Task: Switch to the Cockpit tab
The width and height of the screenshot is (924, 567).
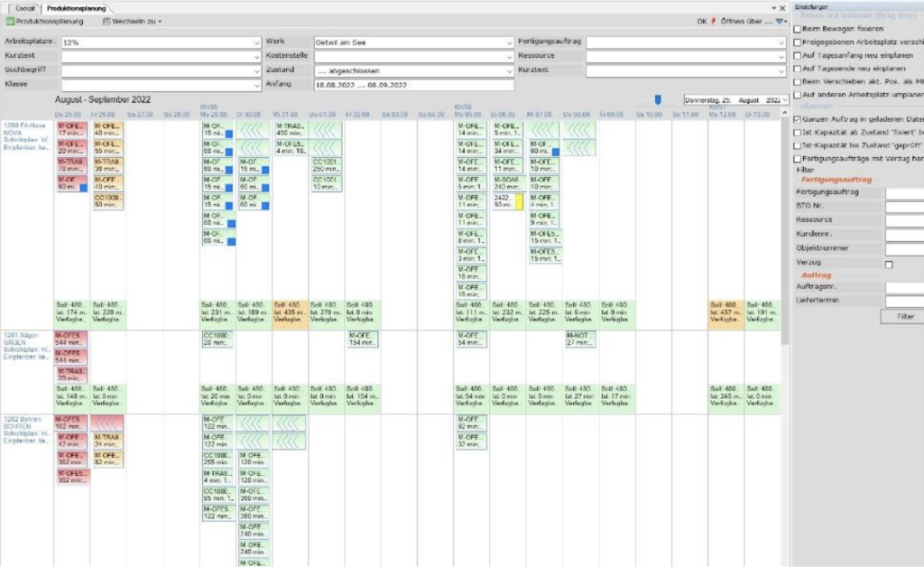Action: 24,8
